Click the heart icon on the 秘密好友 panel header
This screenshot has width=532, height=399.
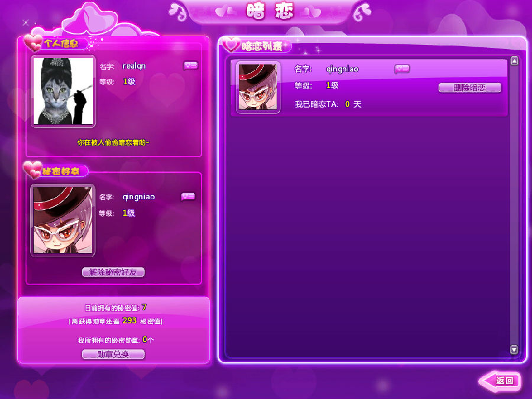[31, 170]
